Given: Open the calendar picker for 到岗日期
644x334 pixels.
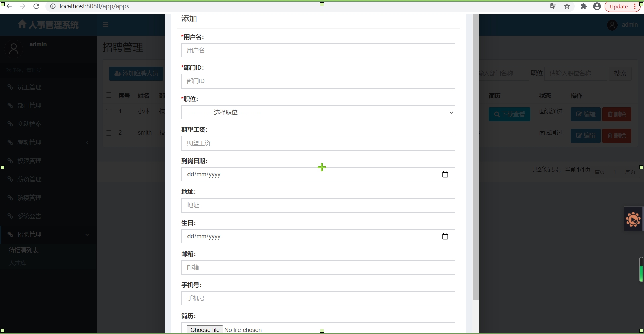Looking at the screenshot, I should 445,174.
